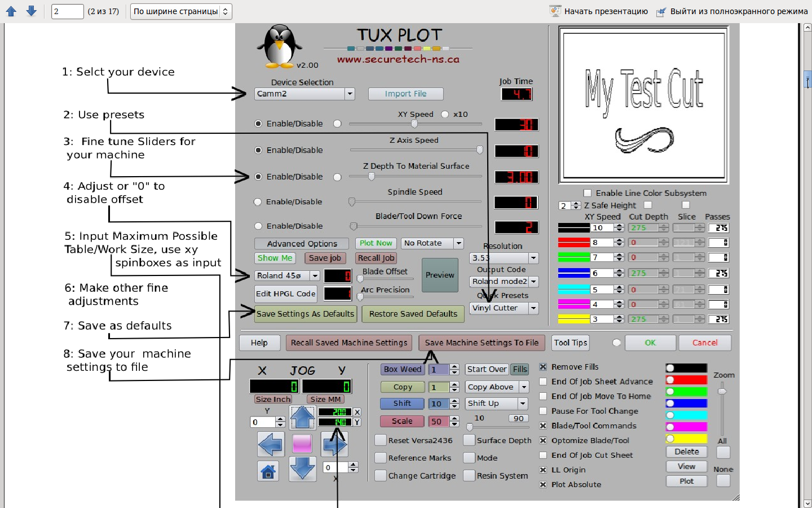Click the Tux penguin logo
The height and width of the screenshot is (508, 812).
click(x=279, y=47)
